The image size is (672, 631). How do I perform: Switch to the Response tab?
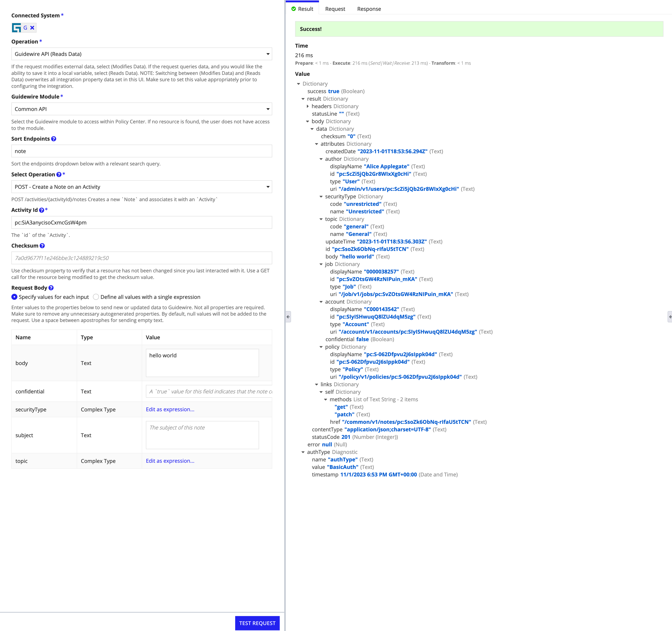pos(369,9)
